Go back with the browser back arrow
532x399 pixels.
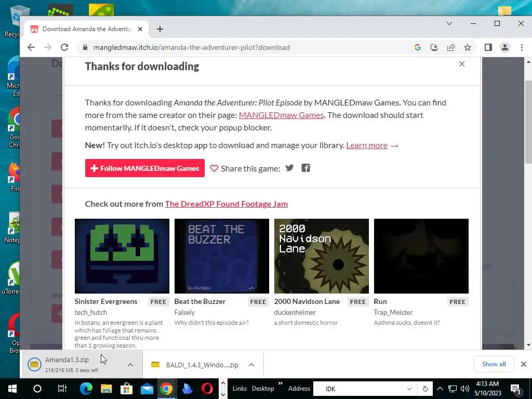(31, 47)
